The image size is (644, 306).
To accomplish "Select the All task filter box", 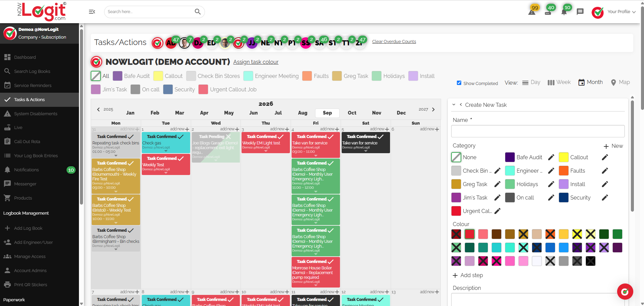I will tap(96, 76).
